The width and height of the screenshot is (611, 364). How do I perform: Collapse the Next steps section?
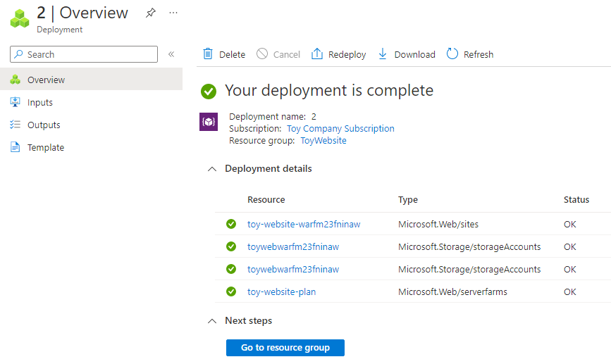pos(212,321)
